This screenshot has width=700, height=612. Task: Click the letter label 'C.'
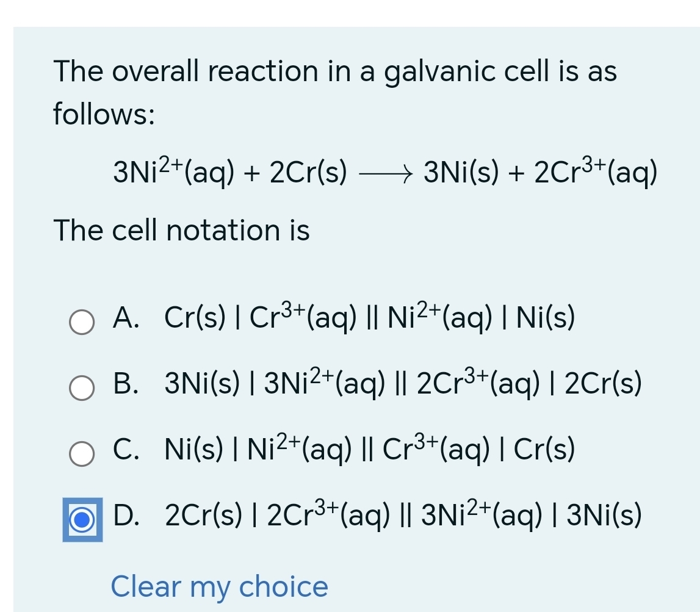tap(125, 450)
